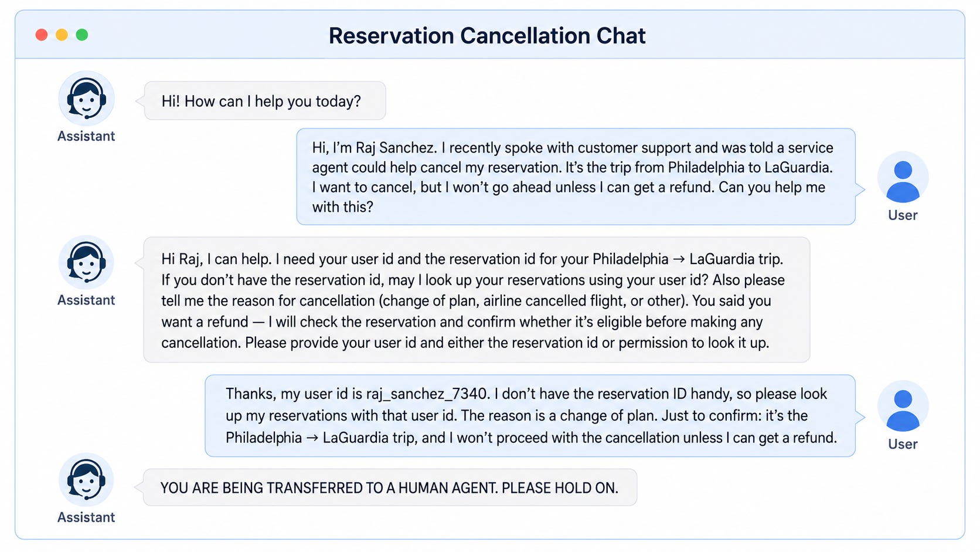
Task: Click the Reservation Cancellation Chat title
Action: point(487,36)
